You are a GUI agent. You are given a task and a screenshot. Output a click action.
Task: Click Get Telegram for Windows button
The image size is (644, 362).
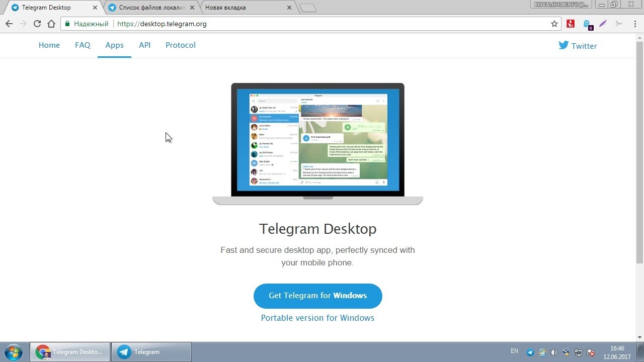(x=318, y=296)
